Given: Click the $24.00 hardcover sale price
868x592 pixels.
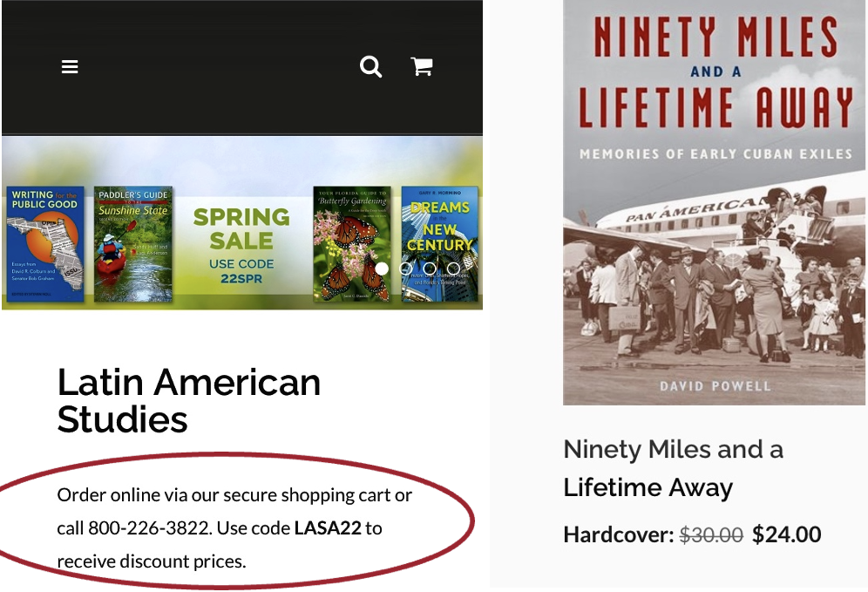Looking at the screenshot, I should (x=786, y=534).
